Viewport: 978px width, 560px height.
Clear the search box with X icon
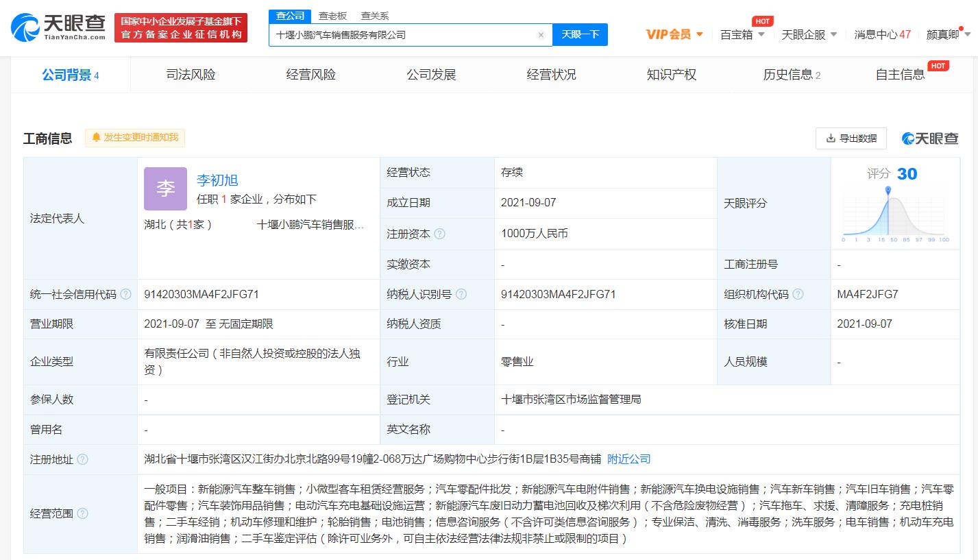[541, 35]
